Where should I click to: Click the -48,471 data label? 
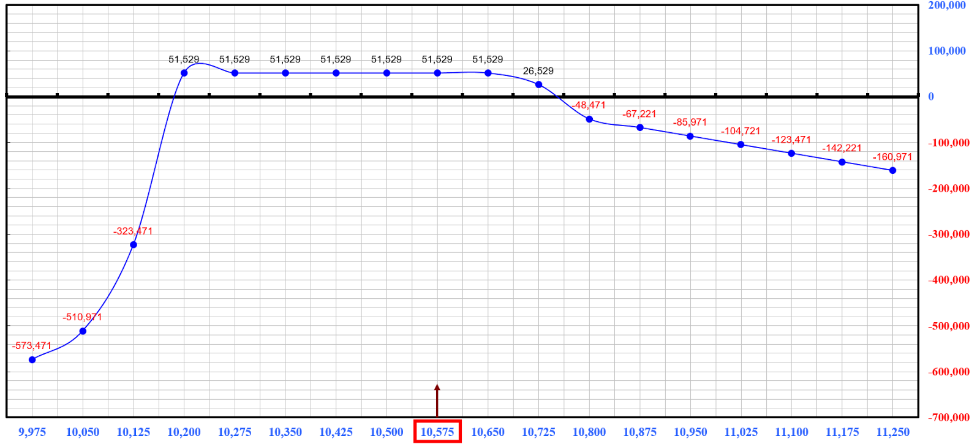click(x=589, y=105)
